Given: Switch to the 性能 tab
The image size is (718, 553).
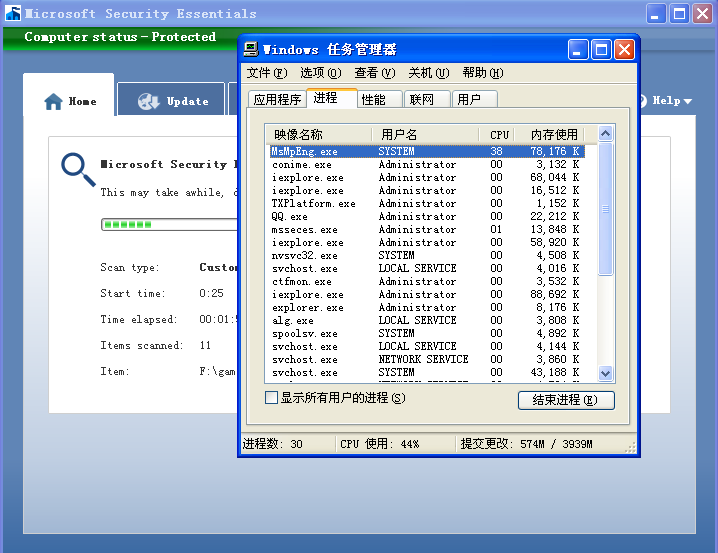Looking at the screenshot, I should tap(380, 99).
